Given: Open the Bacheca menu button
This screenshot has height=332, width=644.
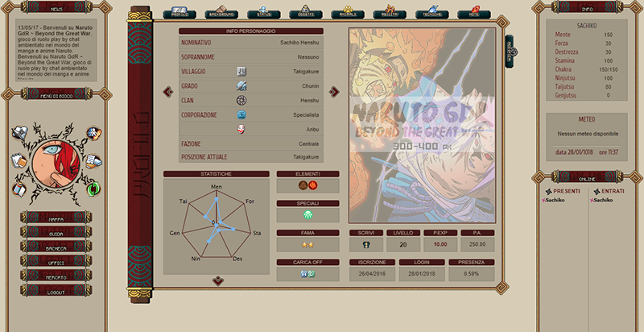Looking at the screenshot, I should (x=56, y=247).
